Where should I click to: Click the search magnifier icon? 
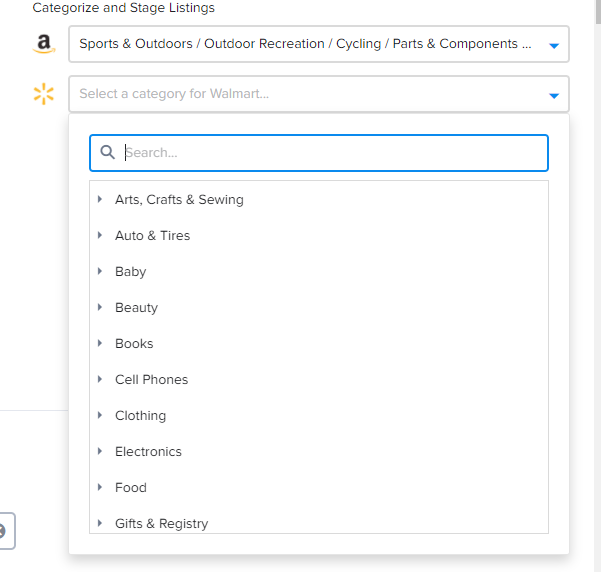[x=108, y=153]
